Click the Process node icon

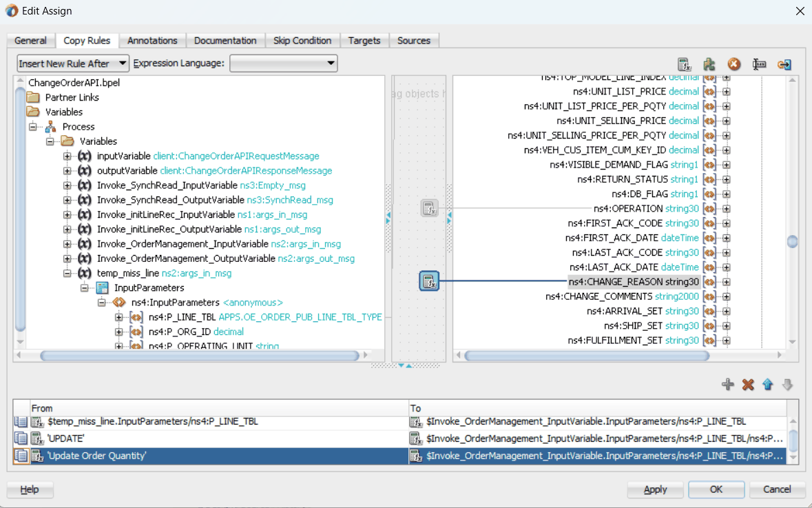pyautogui.click(x=51, y=126)
